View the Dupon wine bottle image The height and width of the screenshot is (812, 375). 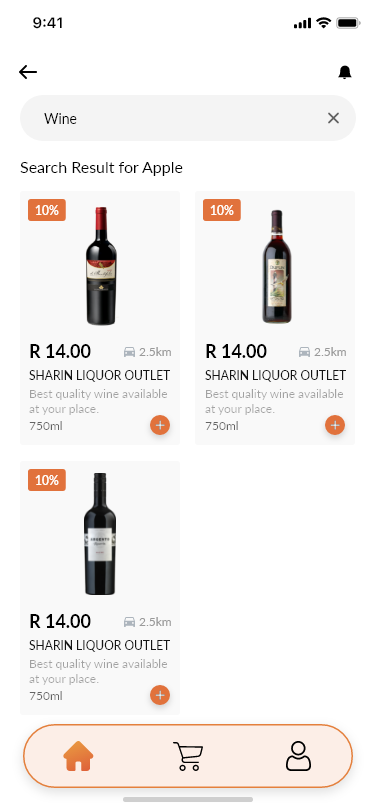click(277, 266)
